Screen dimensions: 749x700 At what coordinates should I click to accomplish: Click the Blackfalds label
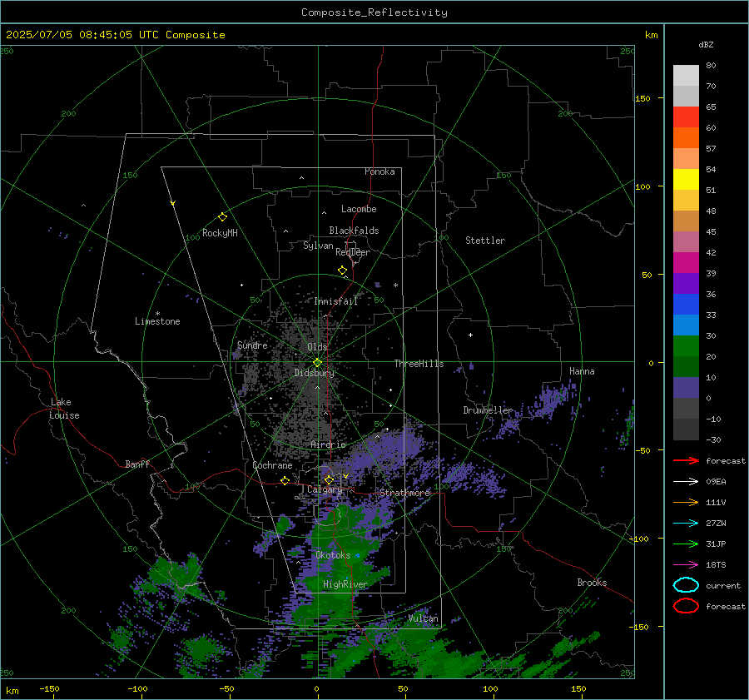(x=354, y=231)
